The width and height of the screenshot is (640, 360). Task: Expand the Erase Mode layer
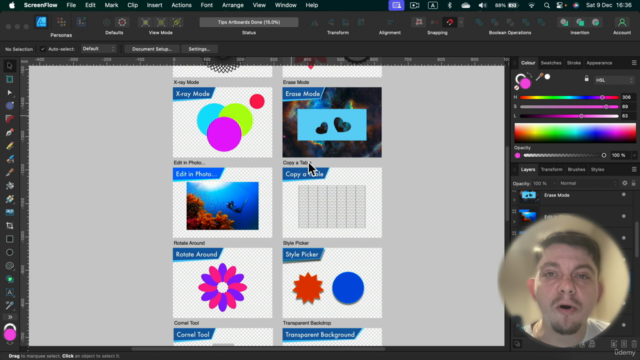click(x=514, y=200)
